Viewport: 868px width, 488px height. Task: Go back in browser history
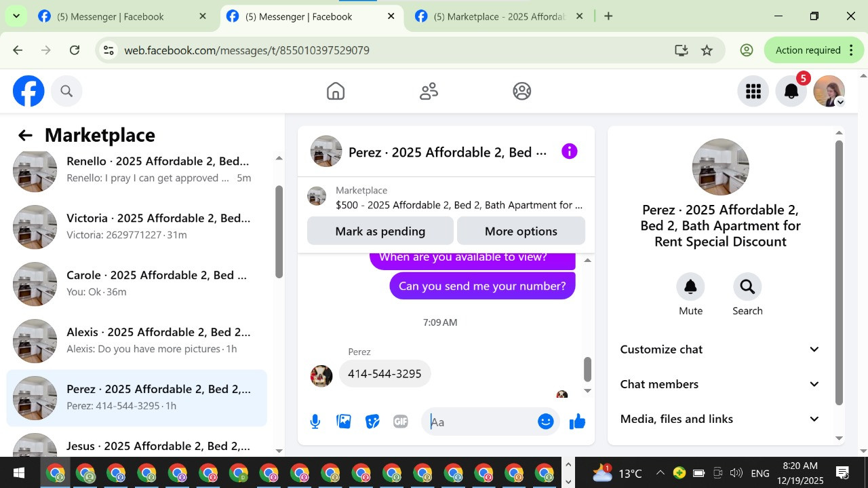point(18,50)
